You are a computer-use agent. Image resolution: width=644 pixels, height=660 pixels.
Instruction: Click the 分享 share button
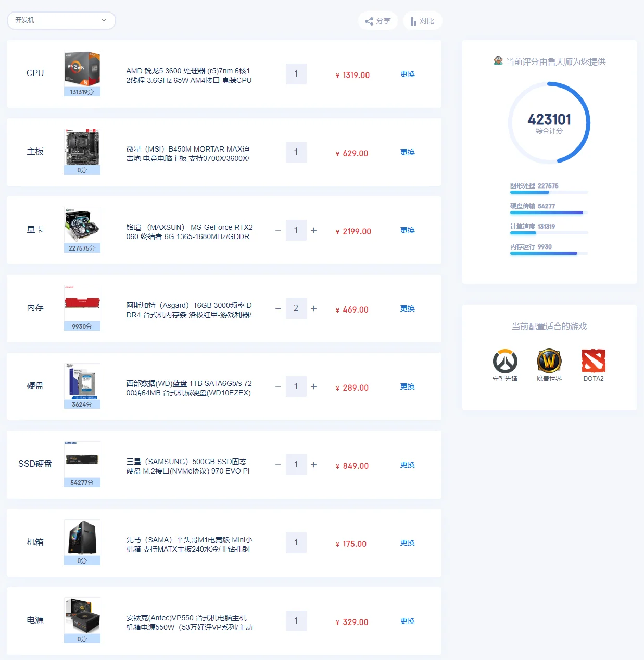pyautogui.click(x=378, y=21)
